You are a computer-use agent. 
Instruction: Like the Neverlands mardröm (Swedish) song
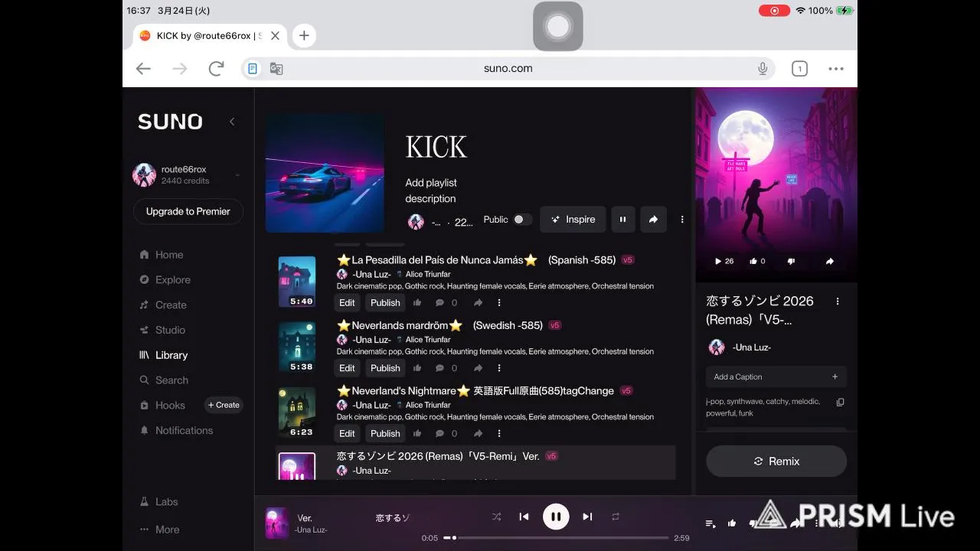417,368
